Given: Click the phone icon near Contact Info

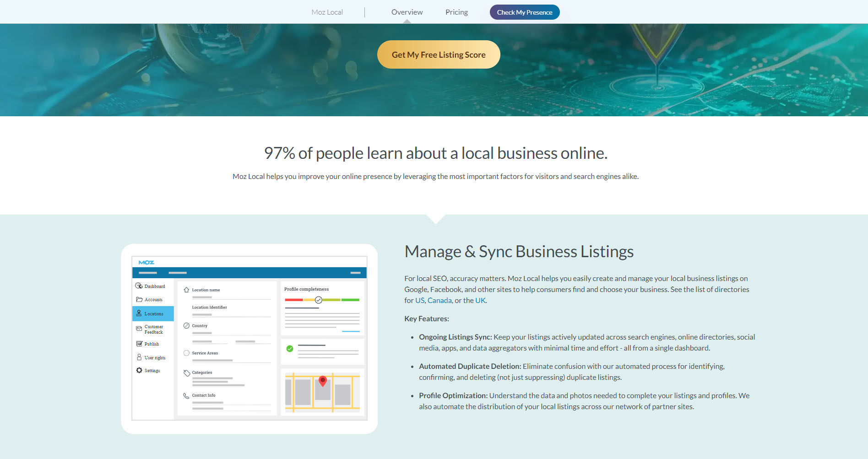Looking at the screenshot, I should pyautogui.click(x=186, y=395).
